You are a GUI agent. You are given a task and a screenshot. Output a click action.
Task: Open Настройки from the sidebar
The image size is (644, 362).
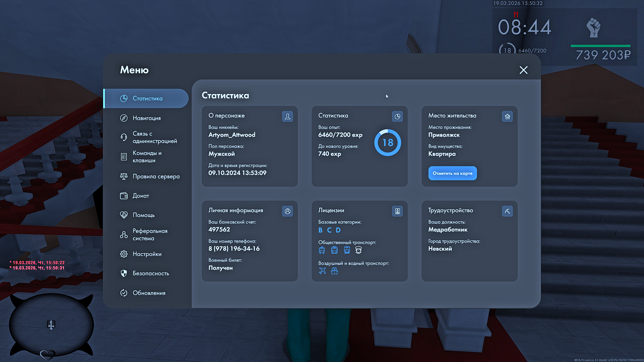(147, 254)
